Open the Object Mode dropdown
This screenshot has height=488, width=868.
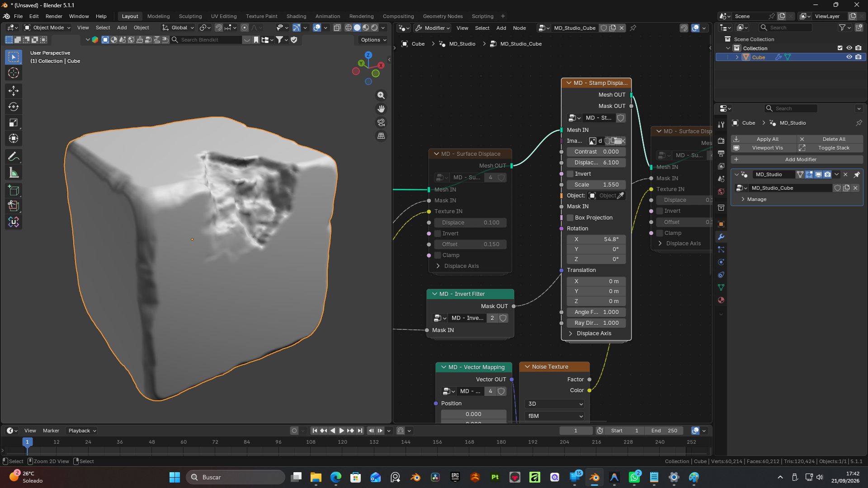[47, 28]
